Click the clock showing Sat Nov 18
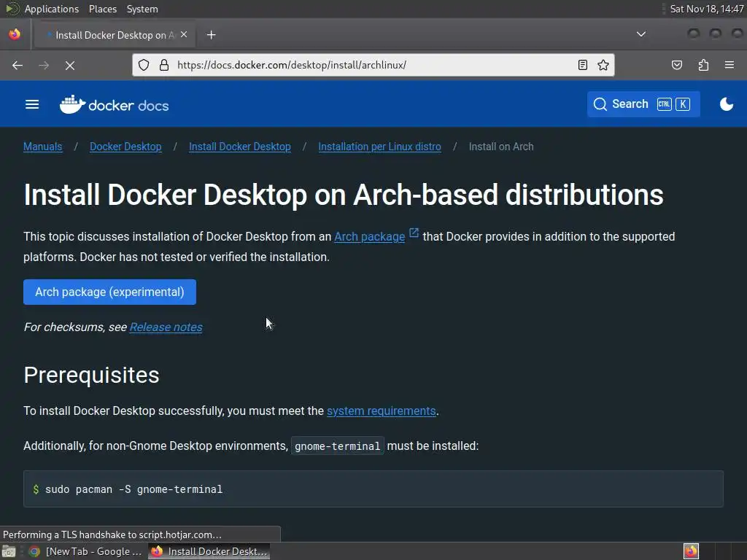Image resolution: width=747 pixels, height=560 pixels. point(706,9)
